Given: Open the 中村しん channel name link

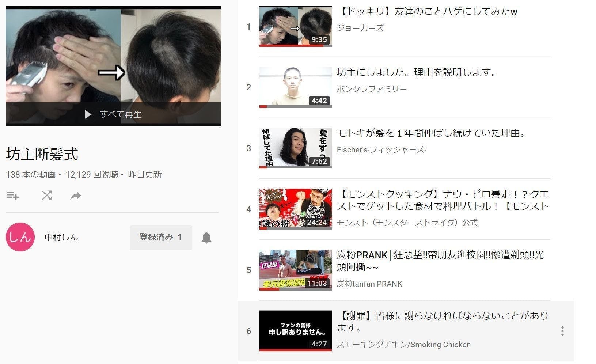Looking at the screenshot, I should pyautogui.click(x=61, y=238).
